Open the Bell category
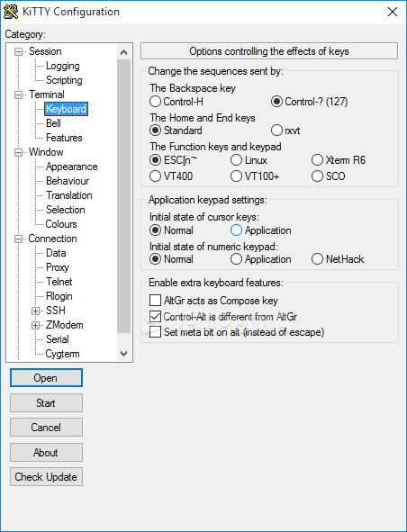Viewport: 407px width, 532px height. (x=53, y=123)
